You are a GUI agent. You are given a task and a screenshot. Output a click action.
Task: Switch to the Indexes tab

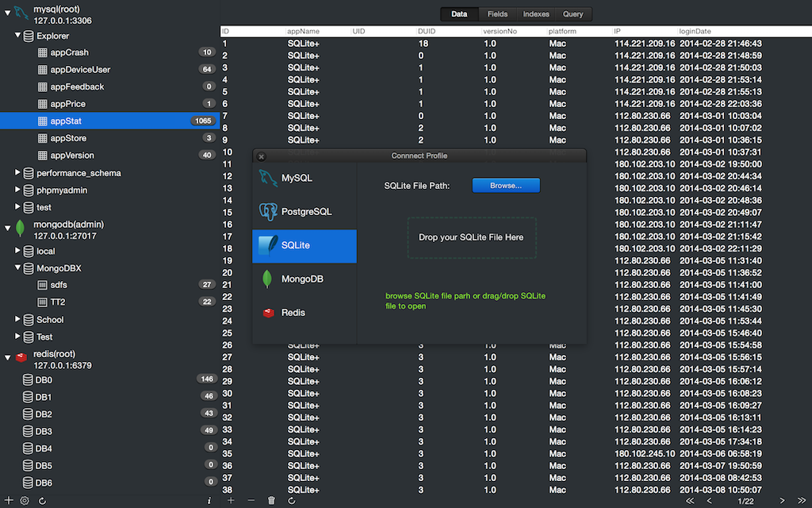tap(535, 14)
